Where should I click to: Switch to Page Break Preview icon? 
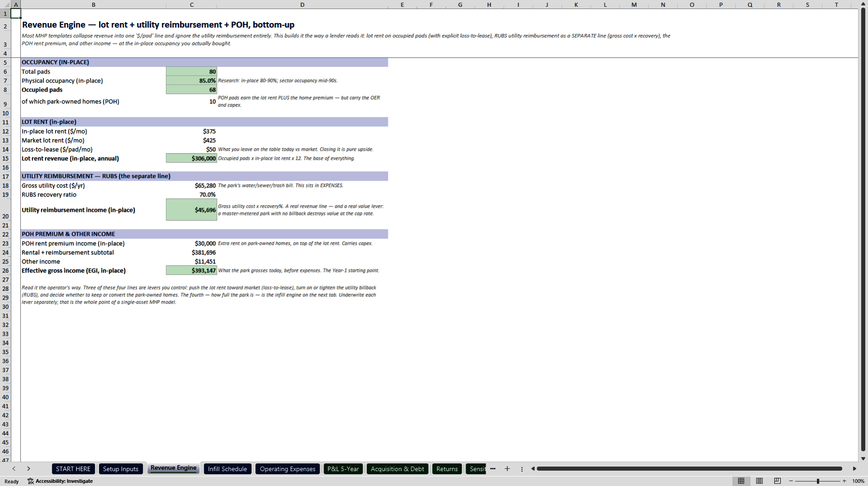coord(778,481)
